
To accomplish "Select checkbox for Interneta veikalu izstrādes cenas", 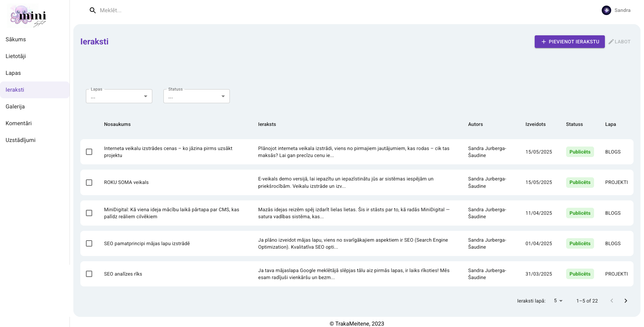I will pyautogui.click(x=89, y=152).
